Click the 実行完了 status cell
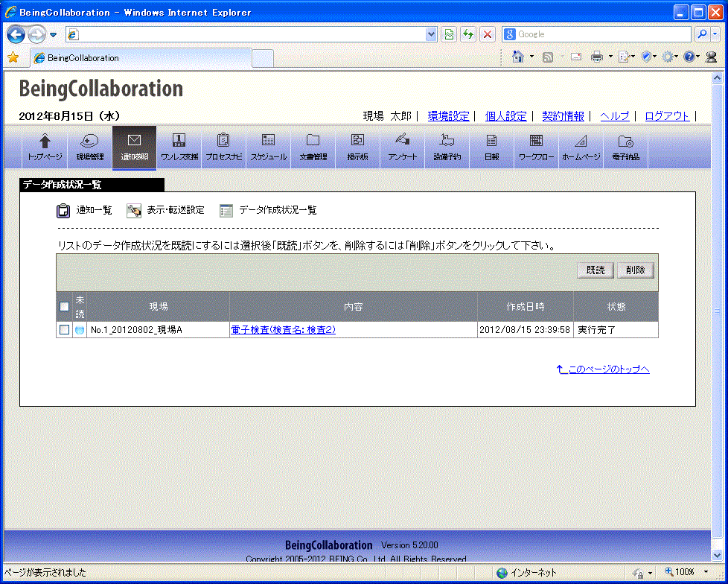728x584 pixels. (616, 330)
